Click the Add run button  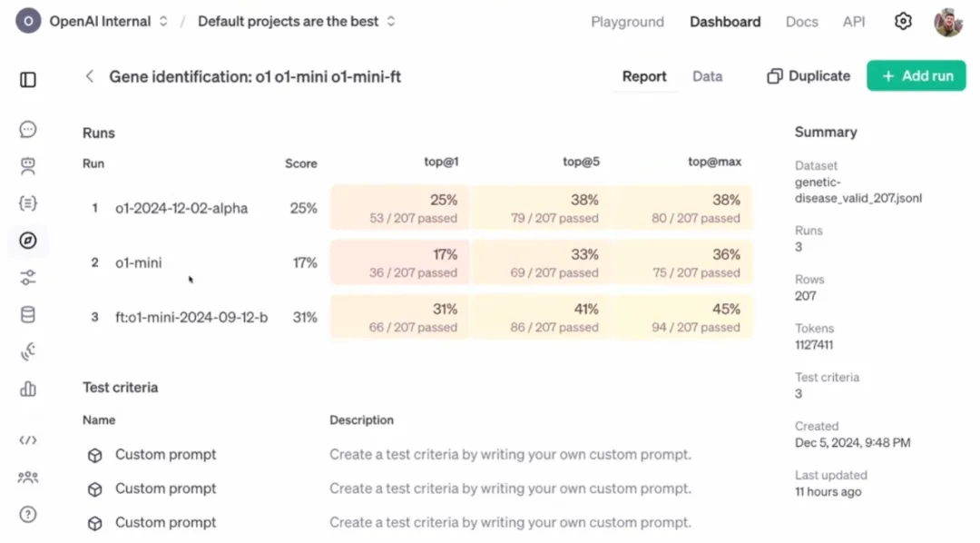coord(916,75)
